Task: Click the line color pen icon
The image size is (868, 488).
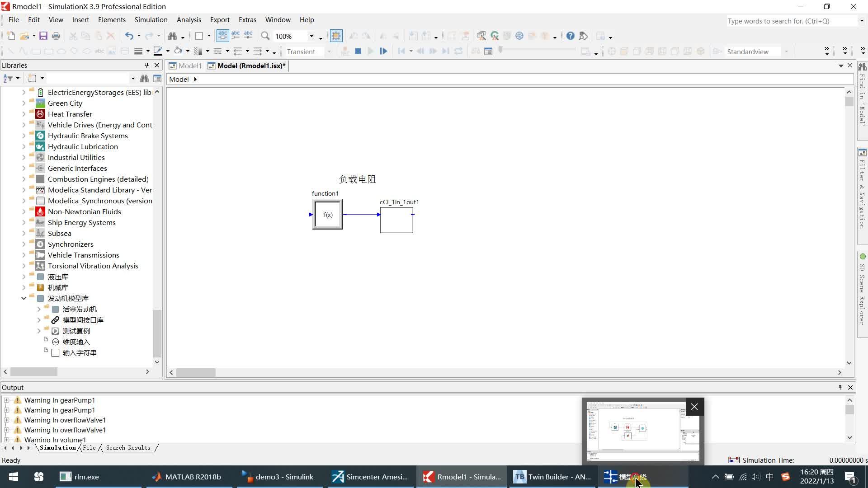Action: click(x=158, y=51)
